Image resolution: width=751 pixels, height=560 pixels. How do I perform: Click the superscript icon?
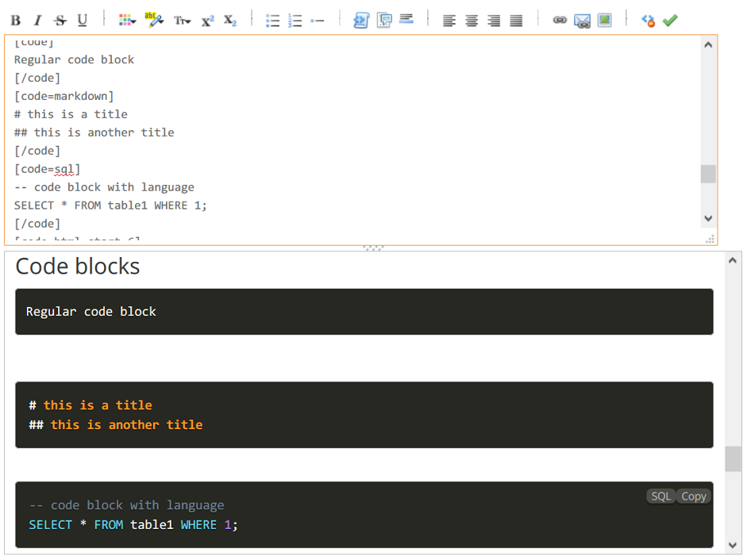point(208,21)
